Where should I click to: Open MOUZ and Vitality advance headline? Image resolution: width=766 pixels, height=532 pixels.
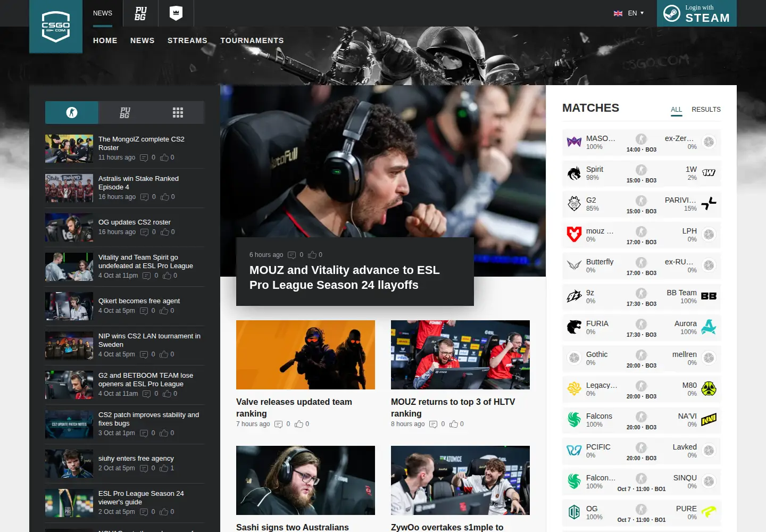pos(345,278)
